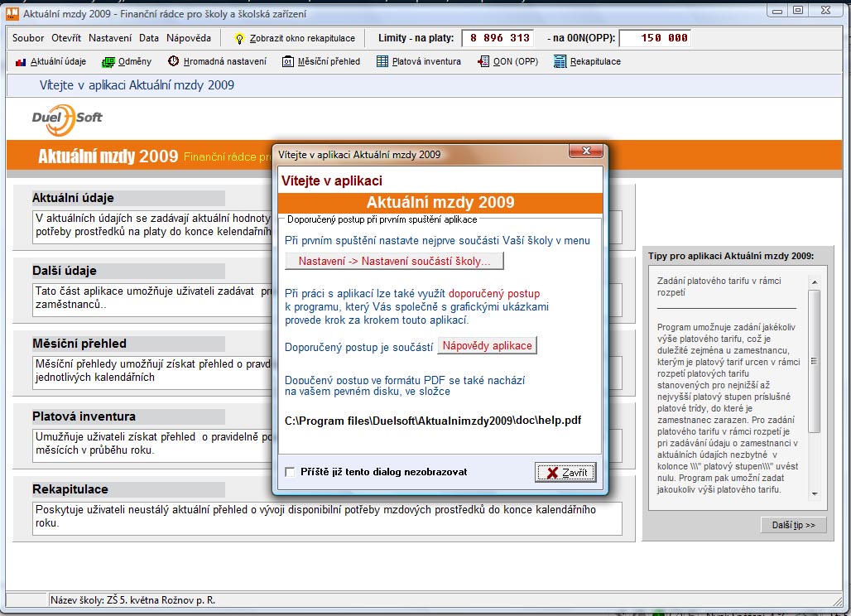Click the tips panel scrollbar thumb

(x=814, y=361)
